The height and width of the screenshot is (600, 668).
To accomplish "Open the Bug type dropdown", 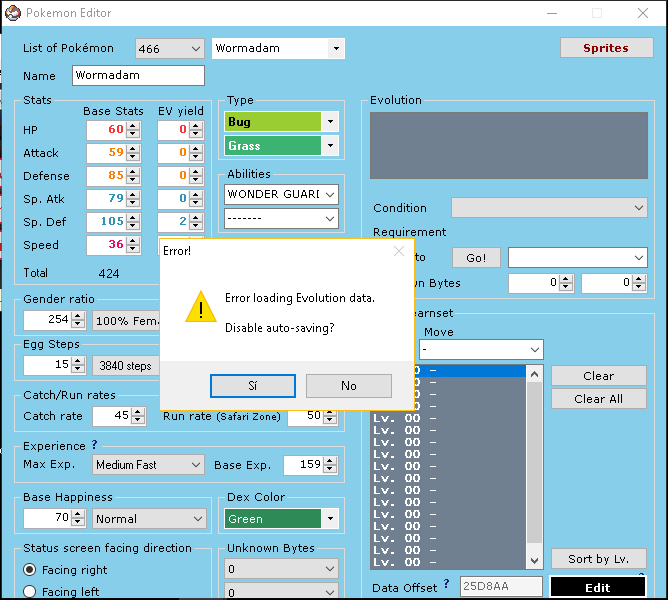I will click(331, 122).
